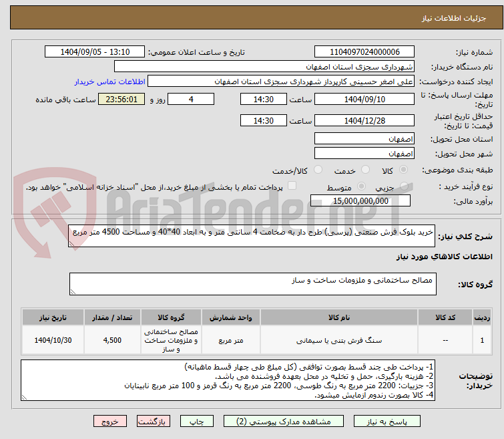504x439 pixels.
Task: Click the گروه کالا column header
Action: click(171, 317)
